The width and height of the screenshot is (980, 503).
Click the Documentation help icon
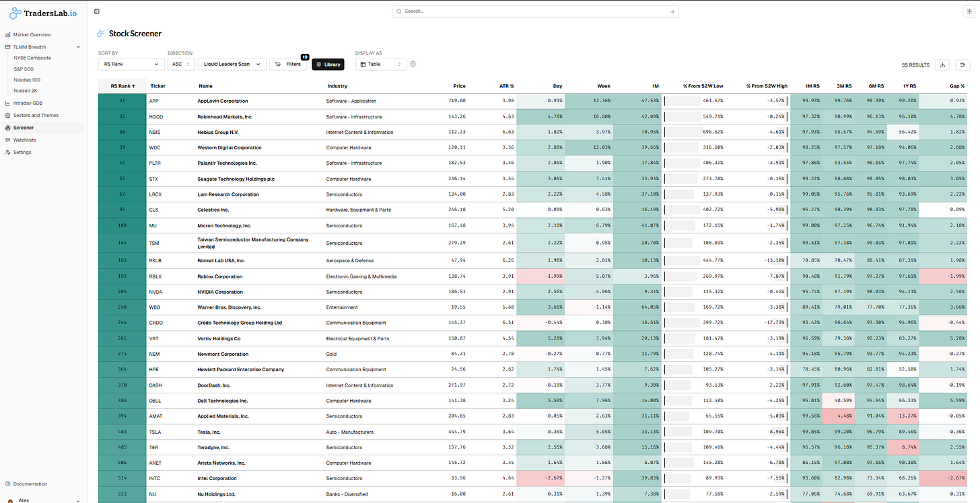(7, 483)
